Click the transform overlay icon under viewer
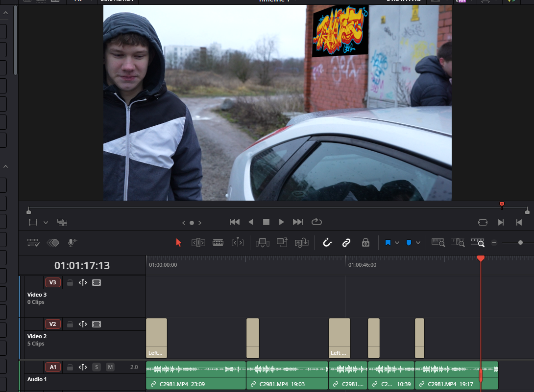Viewport: 534px width, 392px height. point(33,223)
